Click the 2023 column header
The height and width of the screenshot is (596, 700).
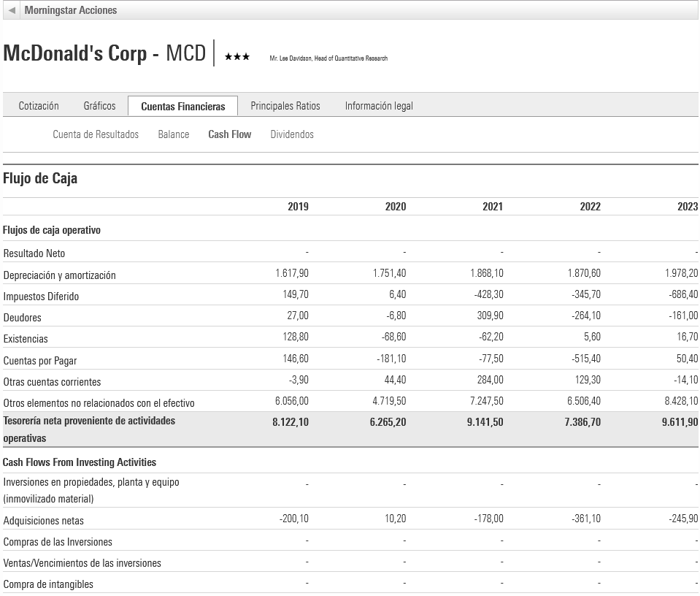[x=687, y=207]
